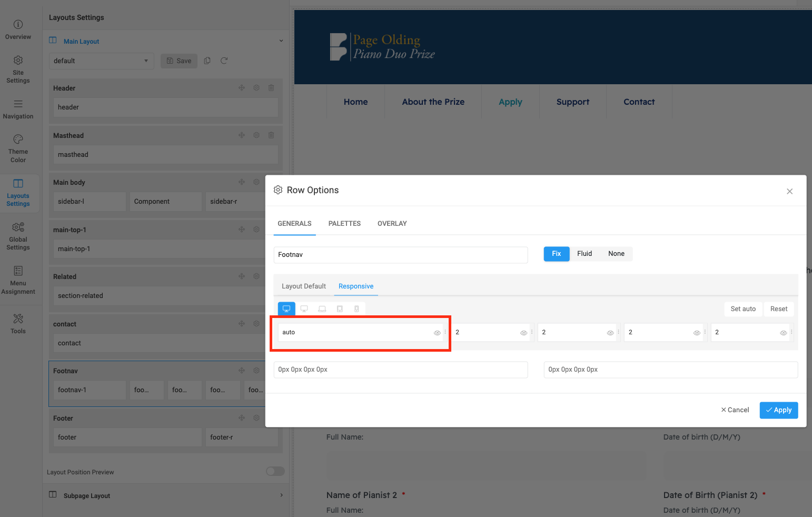Collapse the Main Layout section chevron

[281, 41]
